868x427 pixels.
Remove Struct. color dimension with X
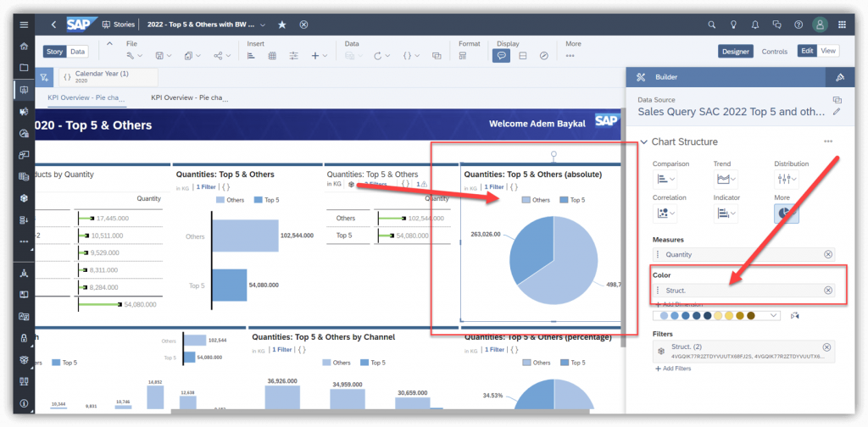pyautogui.click(x=828, y=291)
